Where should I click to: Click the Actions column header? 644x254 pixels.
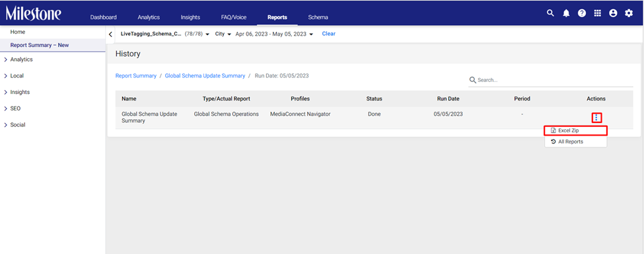click(x=596, y=99)
